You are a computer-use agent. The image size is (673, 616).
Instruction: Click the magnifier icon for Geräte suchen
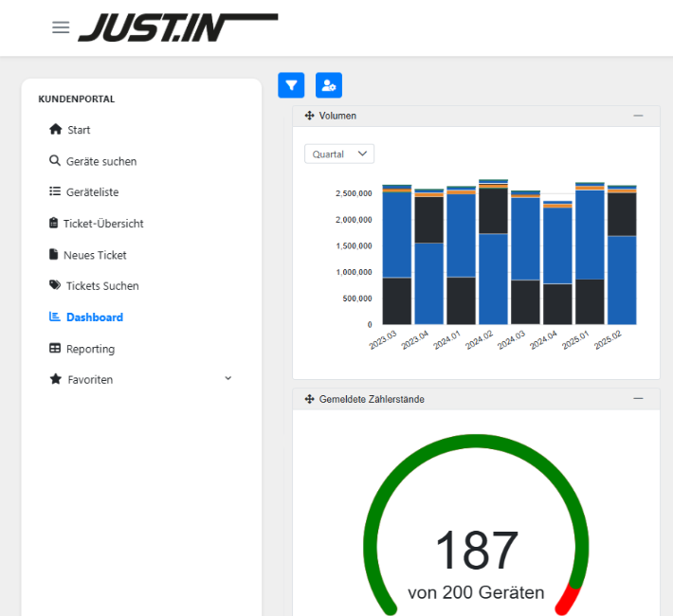tap(55, 161)
